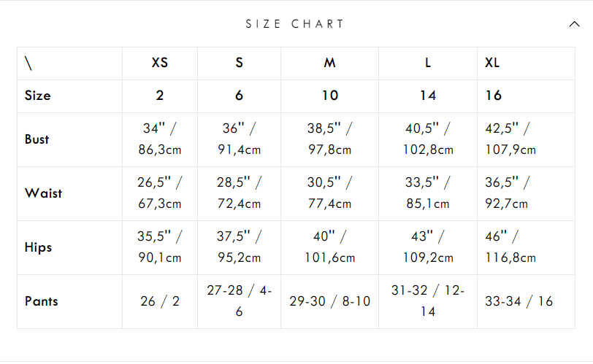593x364 pixels.
Task: Click the Size row label
Action: tap(38, 96)
